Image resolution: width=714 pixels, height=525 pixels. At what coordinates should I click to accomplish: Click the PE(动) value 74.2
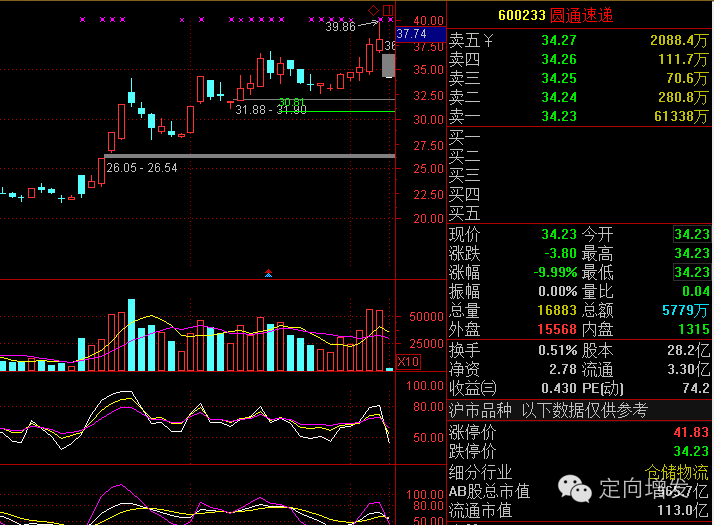[696, 388]
